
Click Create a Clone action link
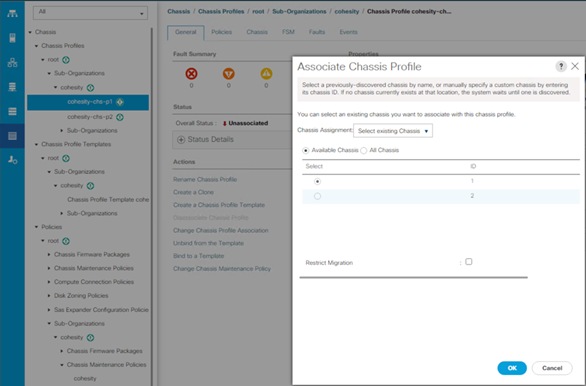click(x=193, y=192)
